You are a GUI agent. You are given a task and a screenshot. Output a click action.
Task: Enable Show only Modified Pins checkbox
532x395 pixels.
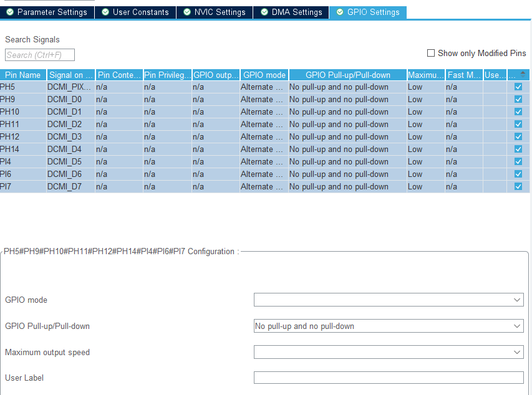click(x=431, y=53)
